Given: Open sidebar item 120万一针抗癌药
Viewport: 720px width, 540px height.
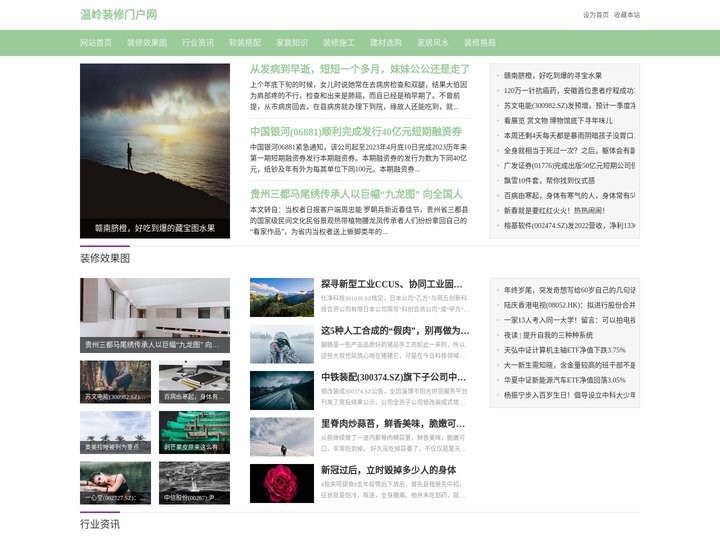Looking at the screenshot, I should (x=569, y=91).
